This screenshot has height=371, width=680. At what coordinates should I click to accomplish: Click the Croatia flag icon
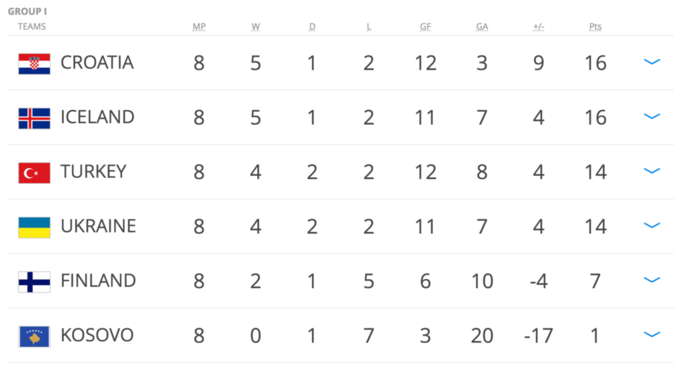pyautogui.click(x=34, y=64)
